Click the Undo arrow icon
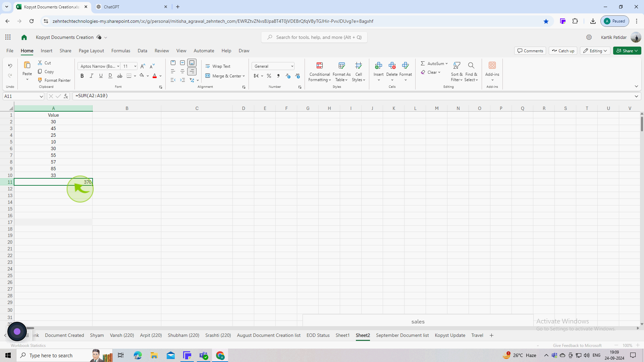Viewport: 644px width, 362px height. 10,66
